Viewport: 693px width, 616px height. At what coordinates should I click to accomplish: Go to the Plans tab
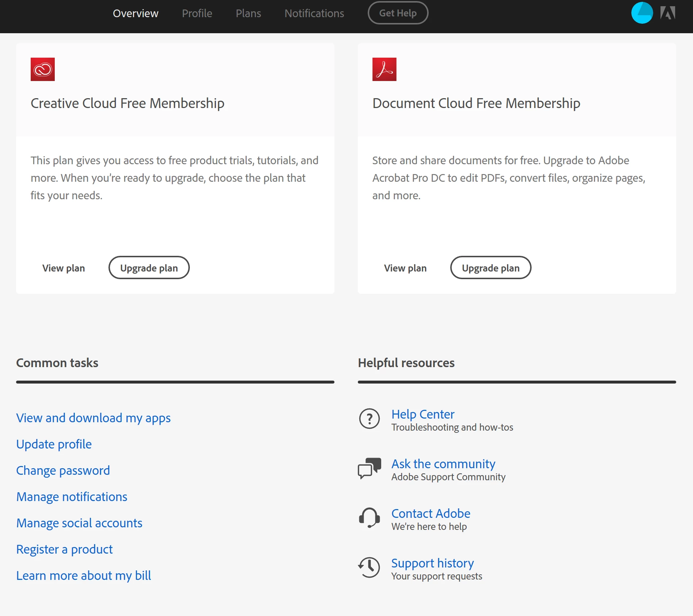click(x=248, y=13)
